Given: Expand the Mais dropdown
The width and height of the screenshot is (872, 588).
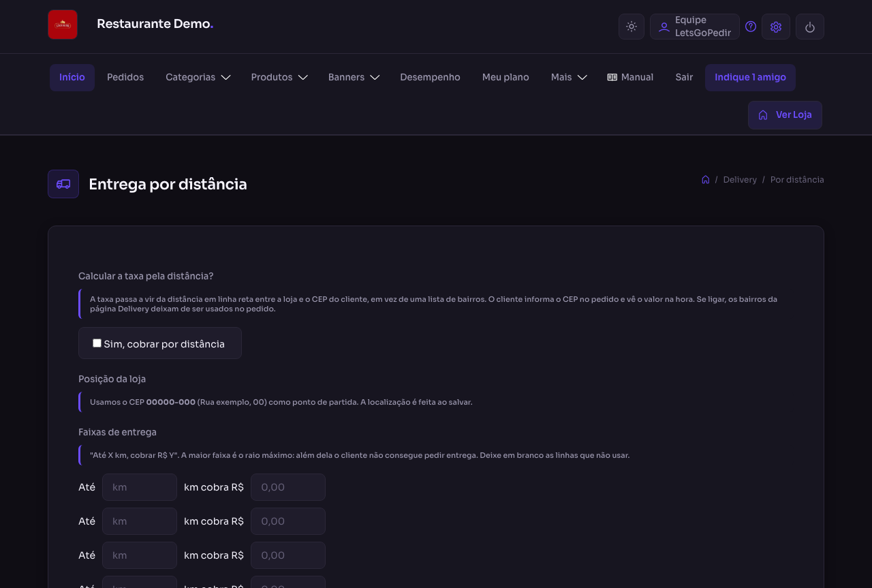Looking at the screenshot, I should click(569, 78).
